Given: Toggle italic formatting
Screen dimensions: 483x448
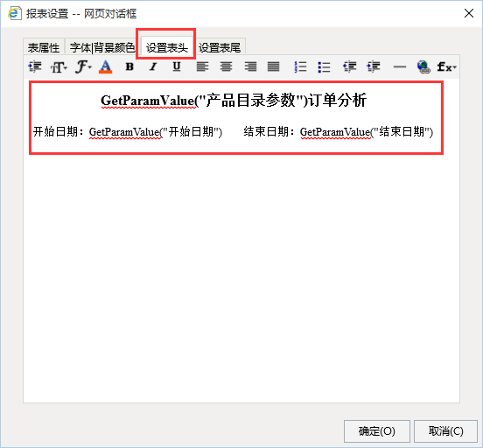Looking at the screenshot, I should pyautogui.click(x=153, y=66).
